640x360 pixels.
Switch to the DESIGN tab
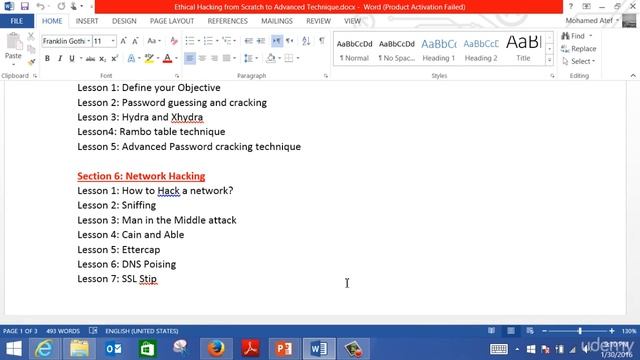pyautogui.click(x=124, y=21)
